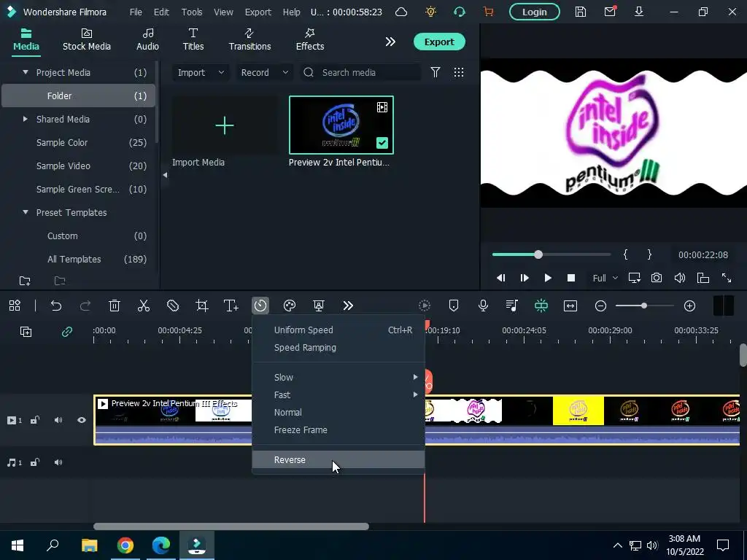Show more tabs with double chevron
The image size is (747, 560).
tap(390, 42)
